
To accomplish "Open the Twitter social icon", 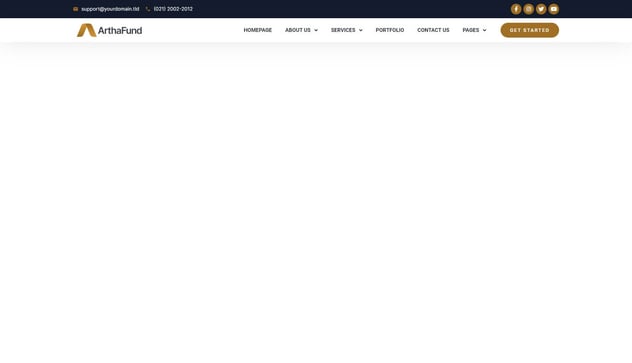I will (x=541, y=9).
